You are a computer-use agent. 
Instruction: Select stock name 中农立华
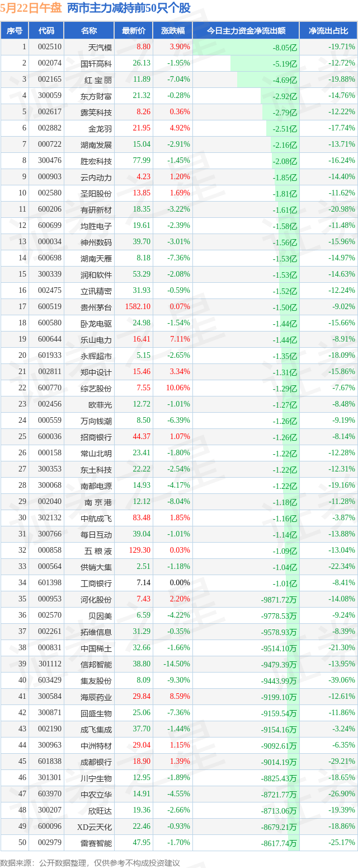[x=96, y=794]
